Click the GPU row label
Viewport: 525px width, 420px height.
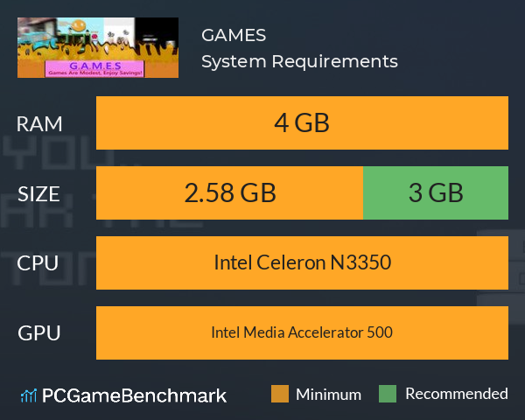click(39, 332)
